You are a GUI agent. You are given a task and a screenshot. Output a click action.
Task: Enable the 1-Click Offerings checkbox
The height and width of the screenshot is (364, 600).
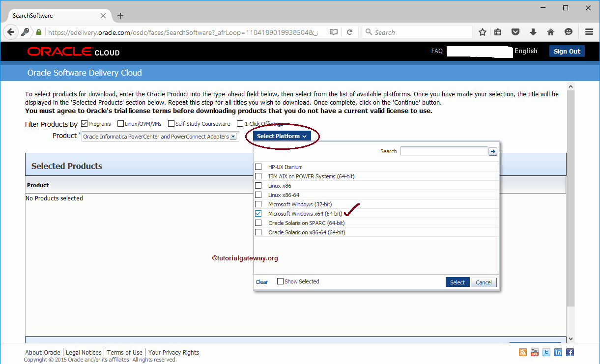click(240, 124)
